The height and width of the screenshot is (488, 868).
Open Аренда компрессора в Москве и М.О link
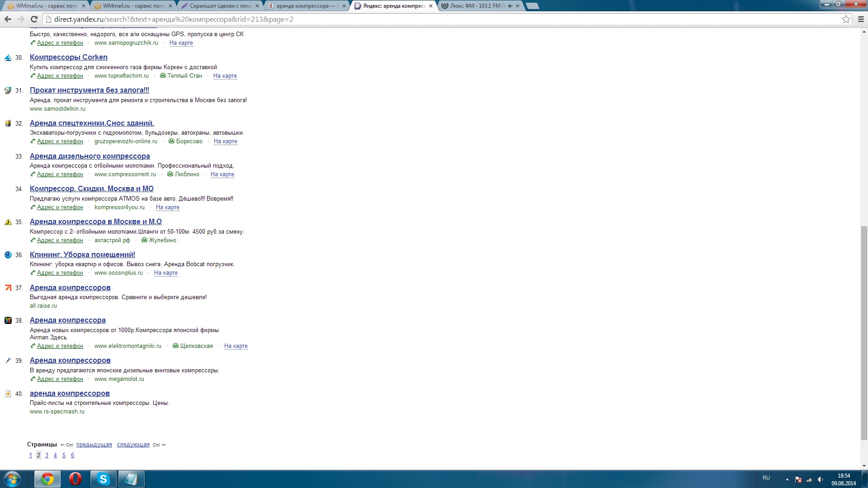click(x=96, y=221)
